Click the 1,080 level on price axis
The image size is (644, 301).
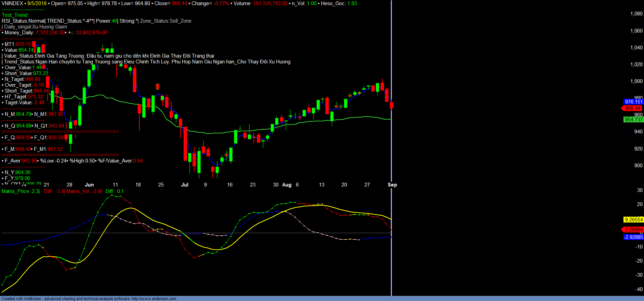pyautogui.click(x=636, y=14)
